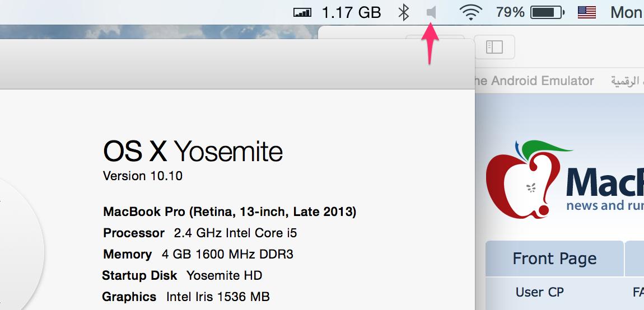Open the US flag input source menu
This screenshot has height=310, width=644.
pyautogui.click(x=586, y=12)
